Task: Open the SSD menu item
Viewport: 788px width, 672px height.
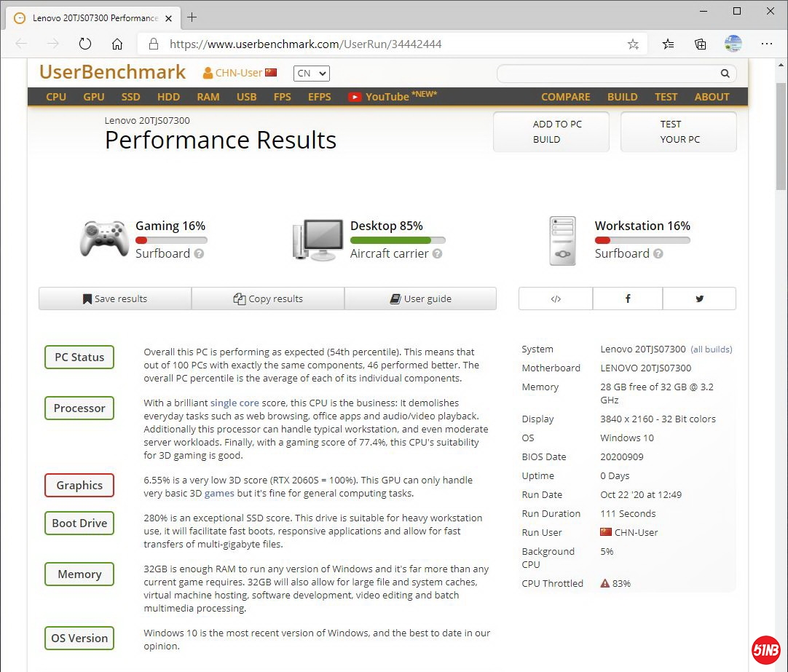Action: click(130, 97)
